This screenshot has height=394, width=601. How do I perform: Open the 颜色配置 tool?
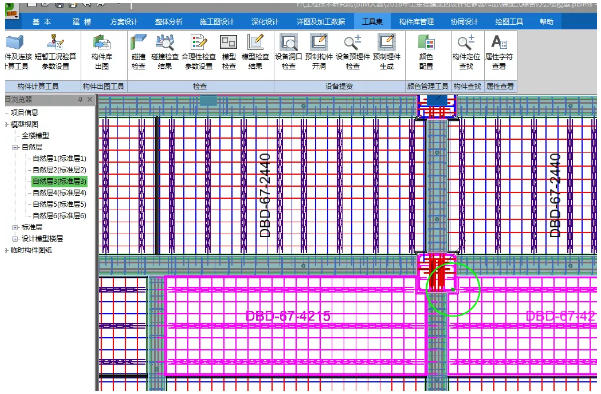click(426, 52)
